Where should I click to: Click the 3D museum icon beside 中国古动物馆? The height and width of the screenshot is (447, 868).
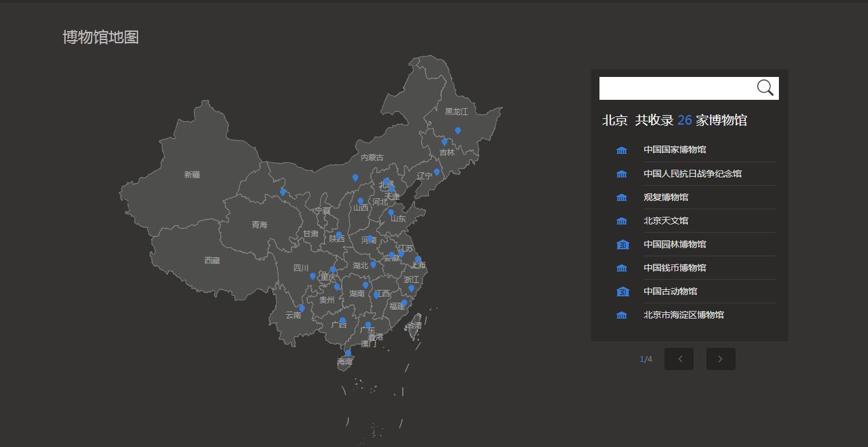click(622, 291)
